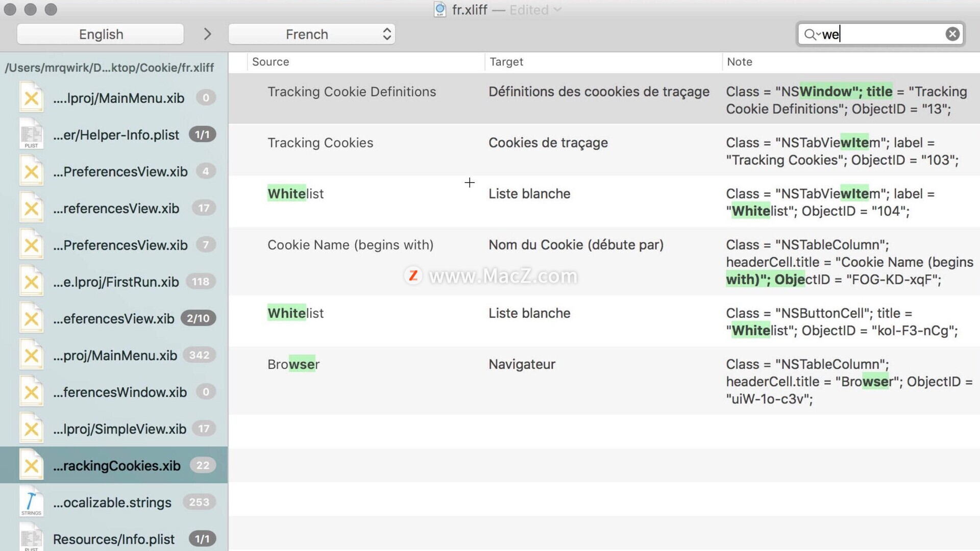Image resolution: width=980 pixels, height=551 pixels.
Task: Select the ...lproj/FirstRun.xib sidebar item
Action: 114,281
